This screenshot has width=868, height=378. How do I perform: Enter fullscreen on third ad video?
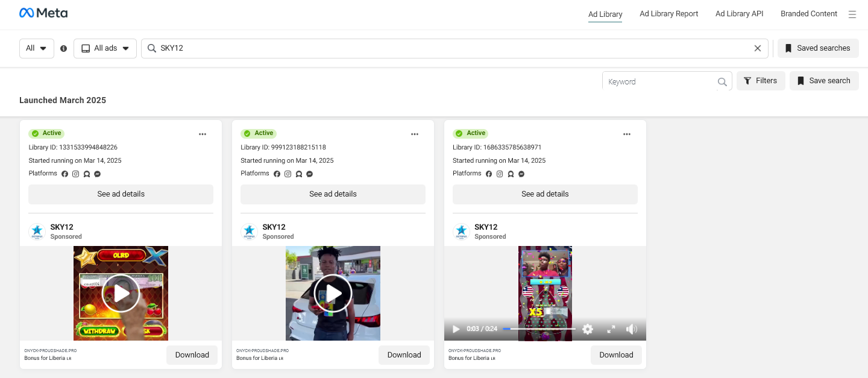pos(611,329)
